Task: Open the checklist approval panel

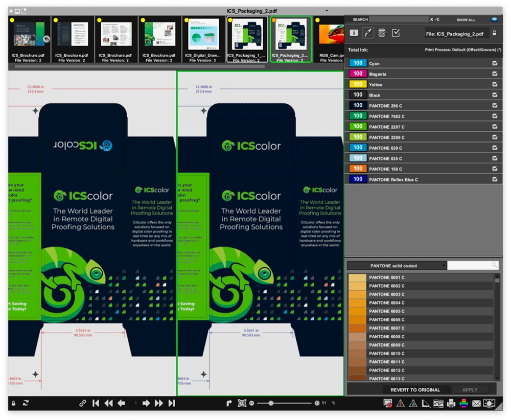Action: [396, 33]
